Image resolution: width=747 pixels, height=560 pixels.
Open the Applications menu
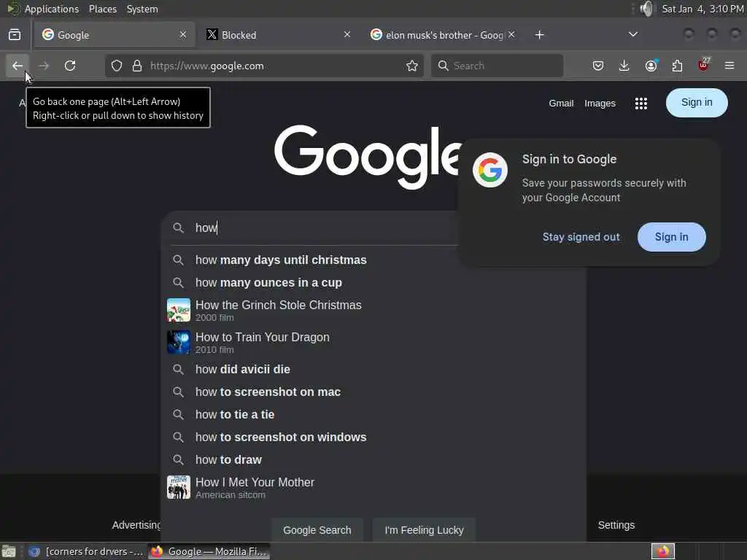pos(52,9)
